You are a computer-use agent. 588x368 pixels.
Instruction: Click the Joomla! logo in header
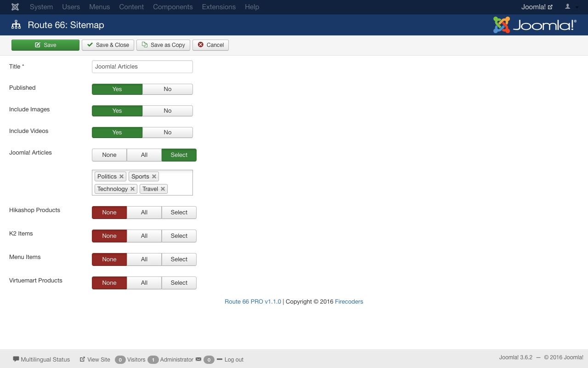pos(535,25)
